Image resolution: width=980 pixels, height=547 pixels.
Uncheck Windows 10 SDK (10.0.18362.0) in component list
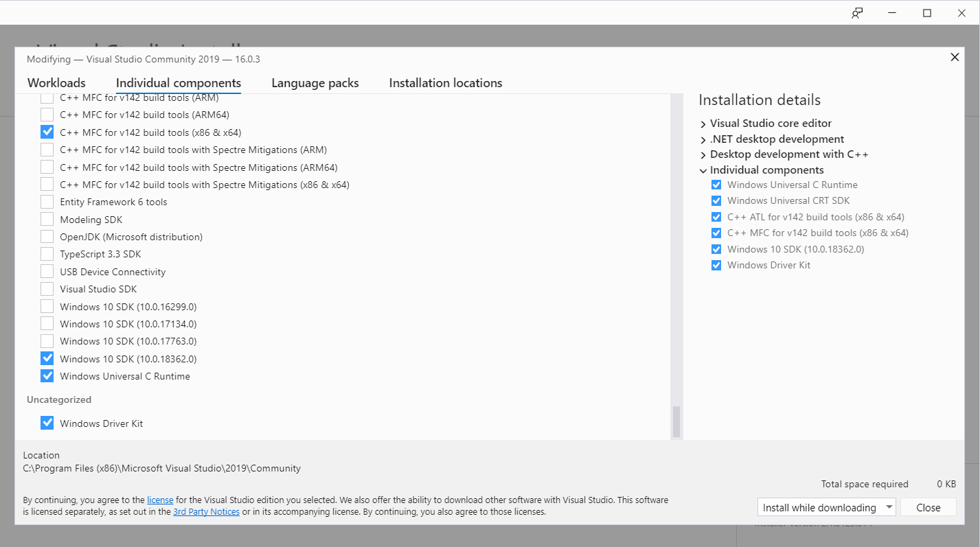(47, 358)
